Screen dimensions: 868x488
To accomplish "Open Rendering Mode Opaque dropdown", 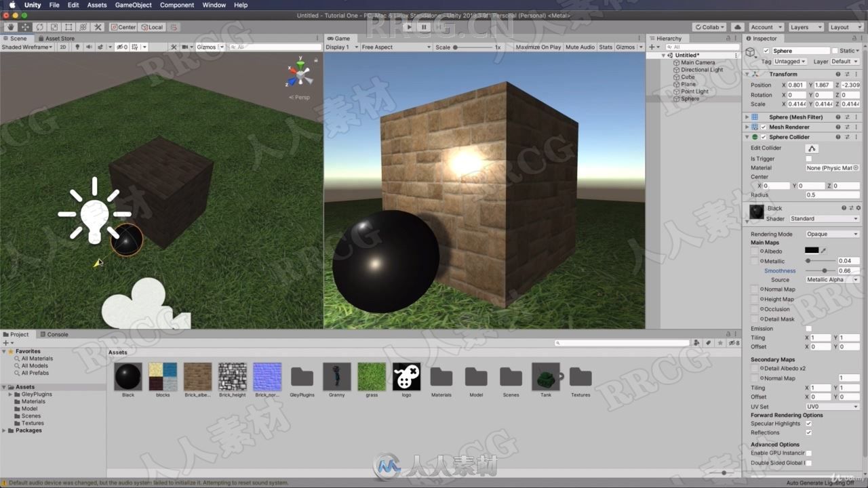I will click(x=832, y=234).
